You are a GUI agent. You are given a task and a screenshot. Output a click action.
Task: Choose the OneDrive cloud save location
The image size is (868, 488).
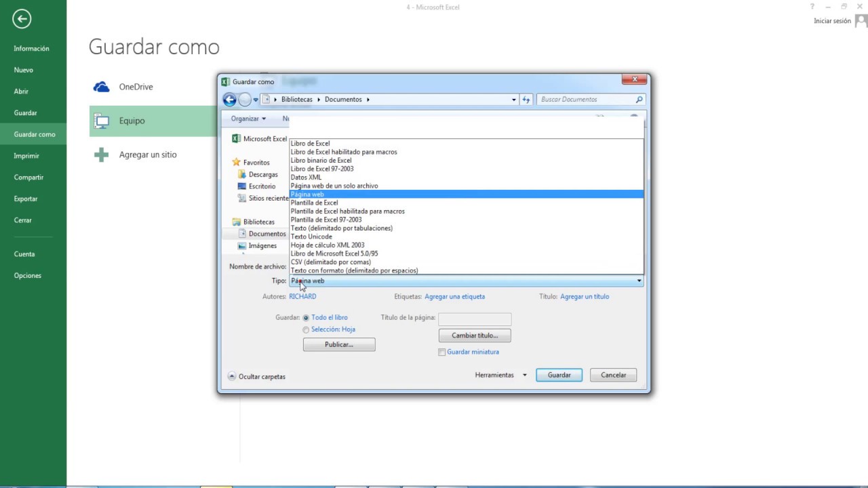[153, 87]
